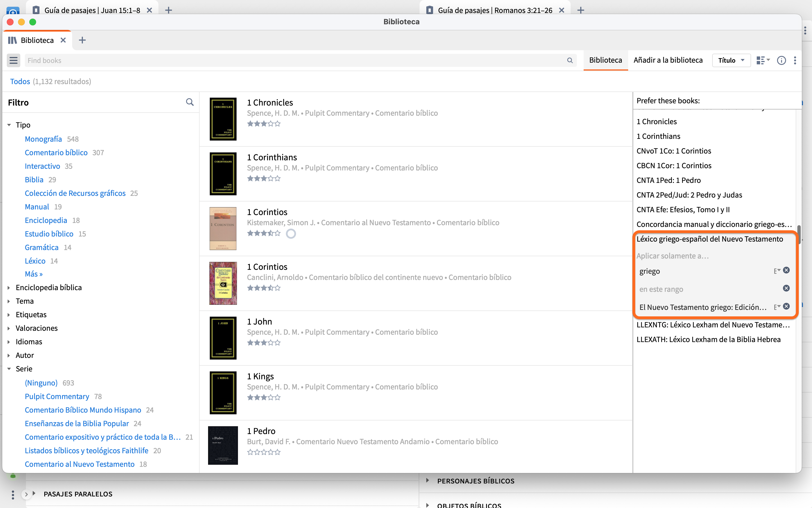Image resolution: width=812 pixels, height=508 pixels.
Task: Click the background window kebab menu bottom-left
Action: point(13,494)
